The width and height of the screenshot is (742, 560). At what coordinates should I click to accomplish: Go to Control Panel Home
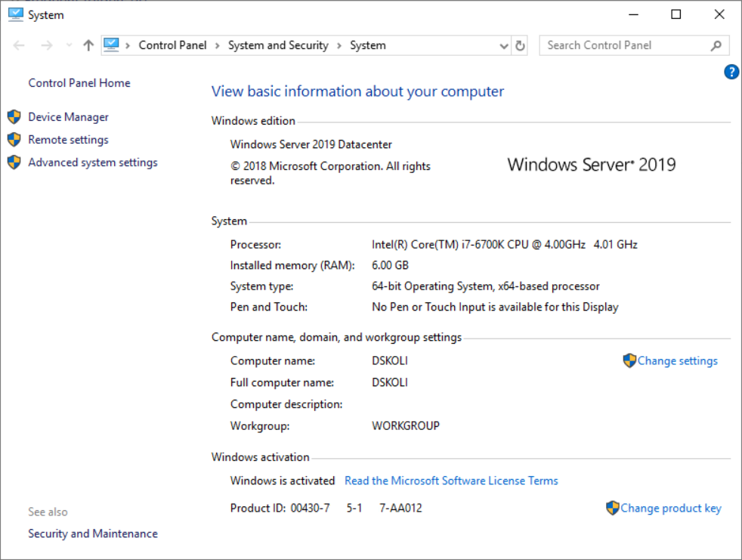79,83
